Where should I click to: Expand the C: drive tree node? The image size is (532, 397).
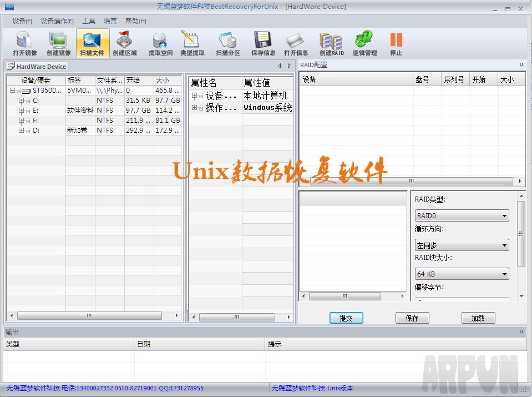pos(21,100)
